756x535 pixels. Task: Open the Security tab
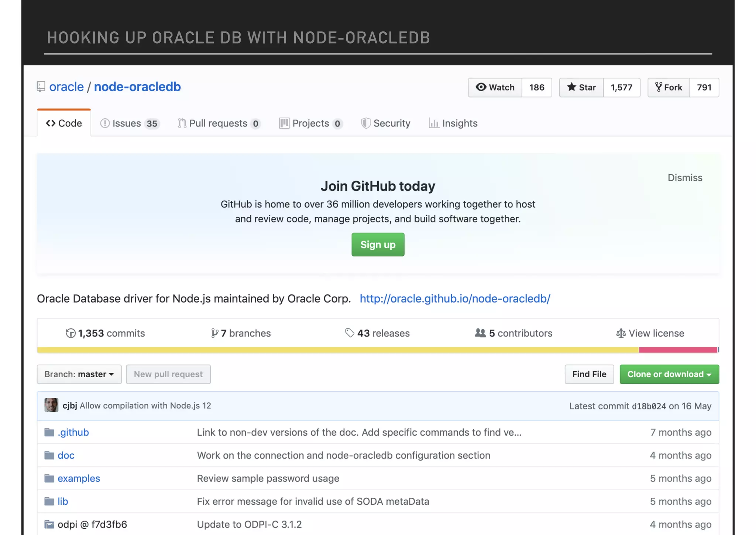tap(386, 123)
